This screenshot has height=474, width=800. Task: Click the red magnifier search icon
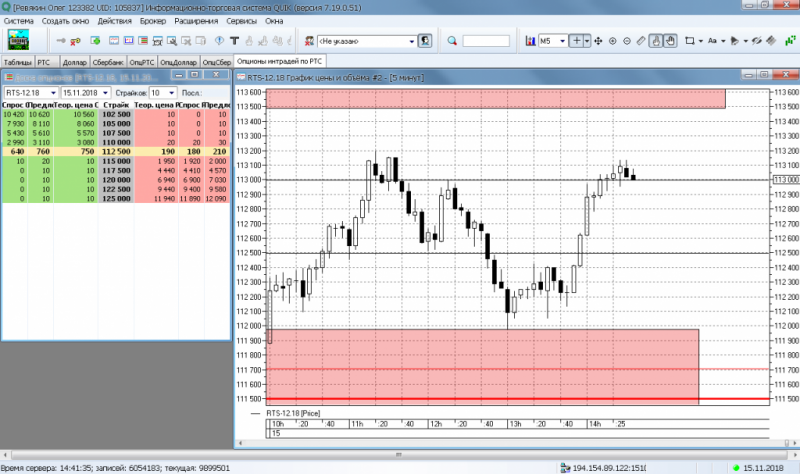pyautogui.click(x=452, y=41)
